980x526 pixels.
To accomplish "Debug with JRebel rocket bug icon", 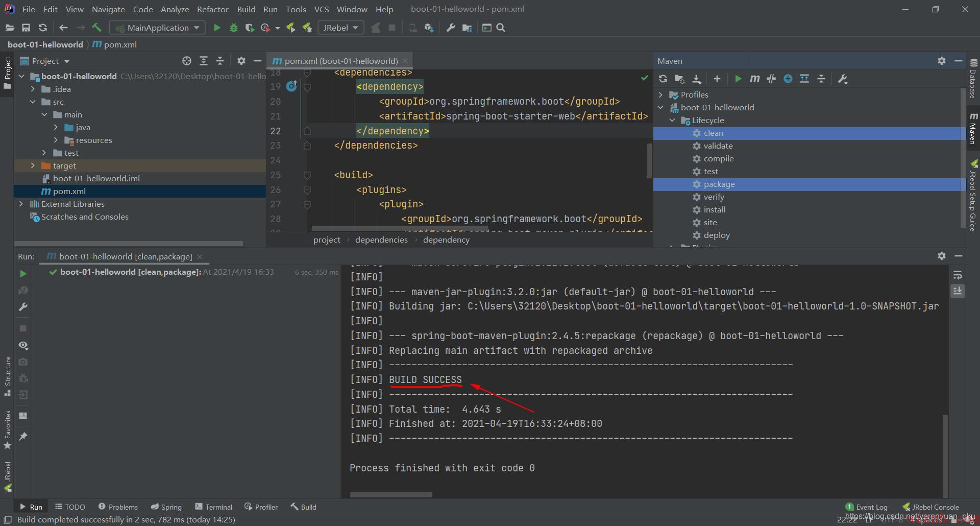I will click(x=307, y=28).
